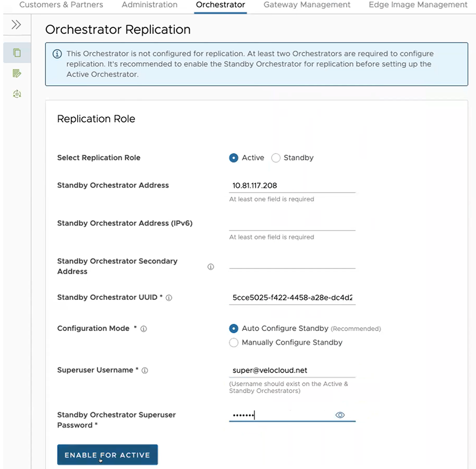Click info icon next to Configuration Mode
Viewport: 476px width, 469px height.
(144, 329)
